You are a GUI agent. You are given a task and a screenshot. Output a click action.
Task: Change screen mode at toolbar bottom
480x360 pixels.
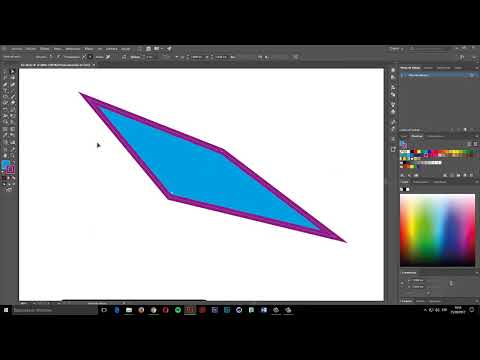tap(9, 189)
